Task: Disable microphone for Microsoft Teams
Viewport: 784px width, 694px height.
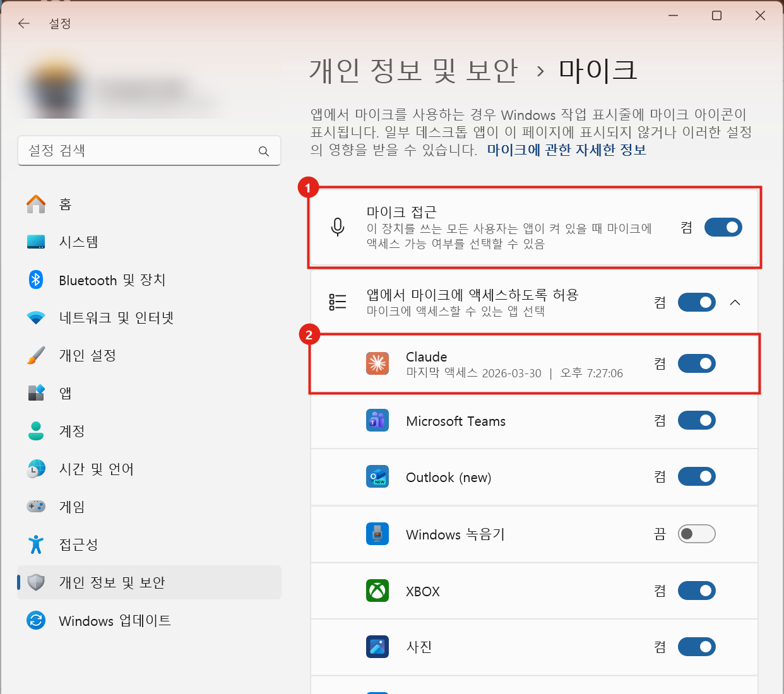Action: coord(697,420)
